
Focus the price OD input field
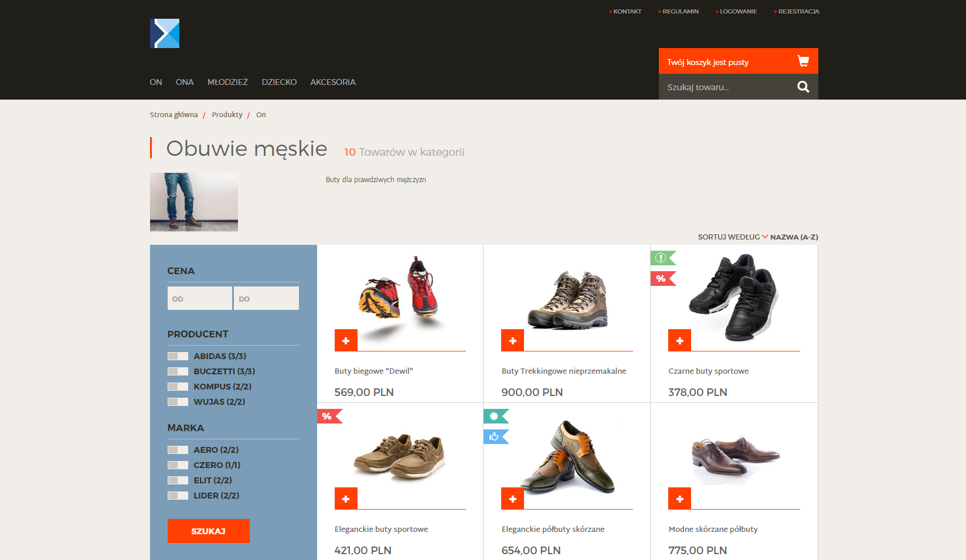(x=200, y=298)
